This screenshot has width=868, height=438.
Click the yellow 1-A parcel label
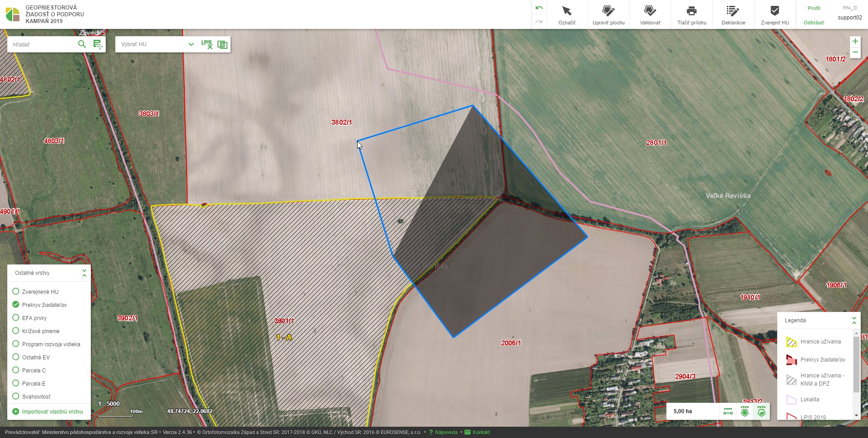284,337
